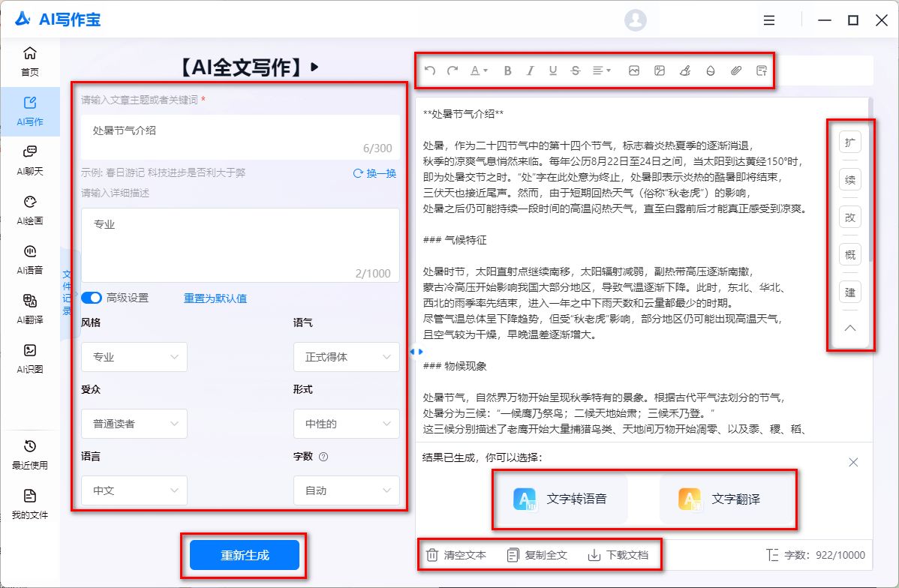
Task: Open 我的文件 in the sidebar
Action: (x=30, y=505)
